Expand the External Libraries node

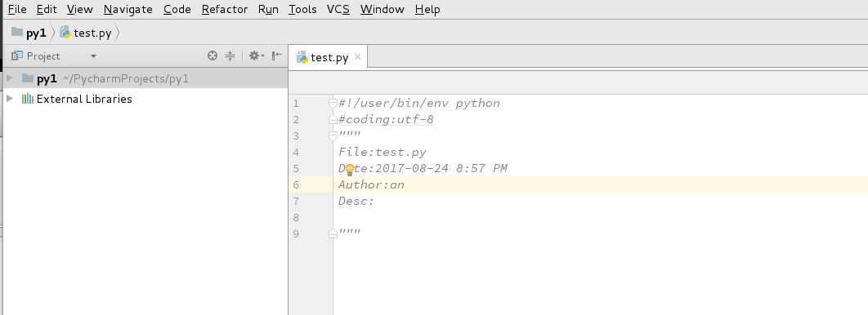[x=10, y=99]
